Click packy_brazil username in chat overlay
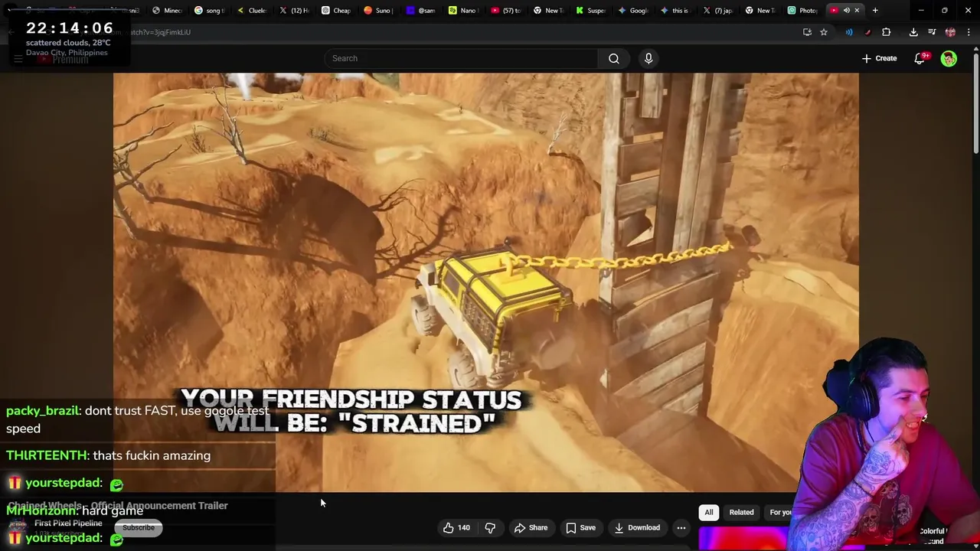This screenshot has width=980, height=551. tap(42, 411)
